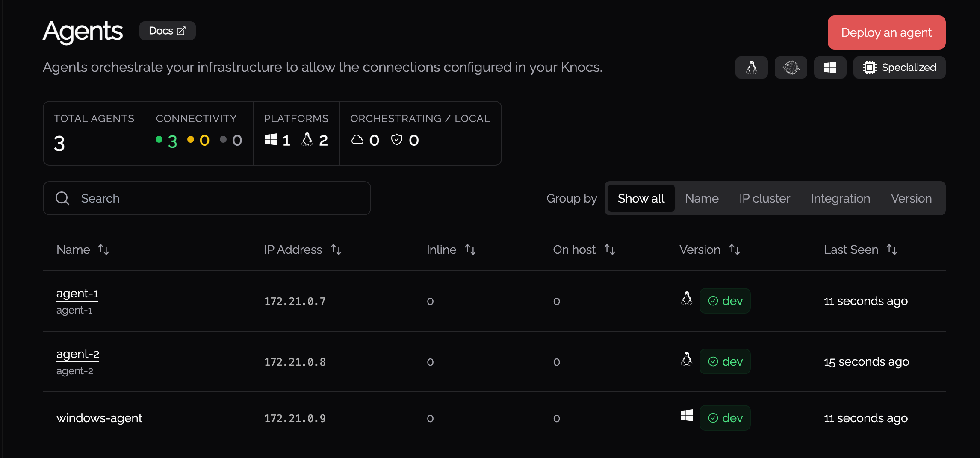Group agents by Version
This screenshot has width=980, height=458.
coord(911,198)
